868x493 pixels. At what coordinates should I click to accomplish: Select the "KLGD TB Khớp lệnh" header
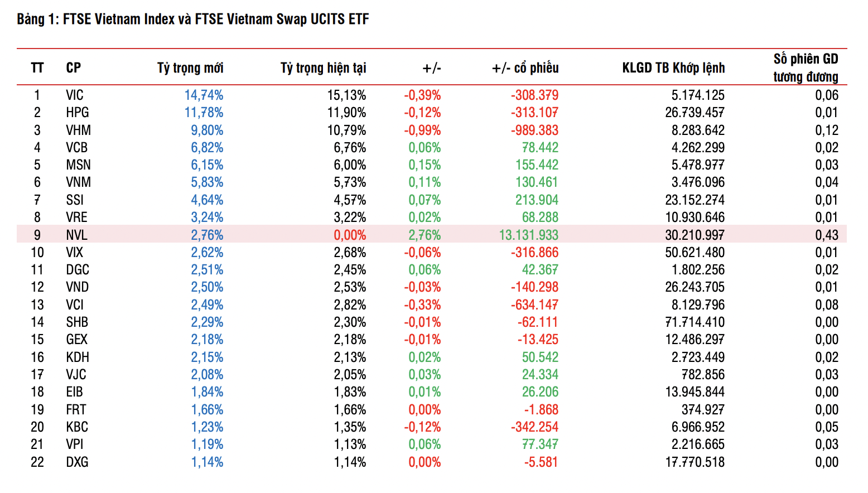673,68
